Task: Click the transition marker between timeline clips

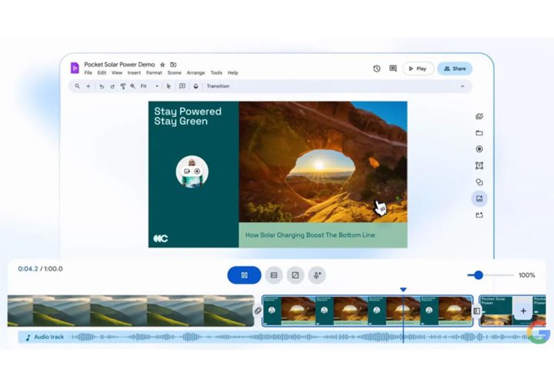Action: 258,311
